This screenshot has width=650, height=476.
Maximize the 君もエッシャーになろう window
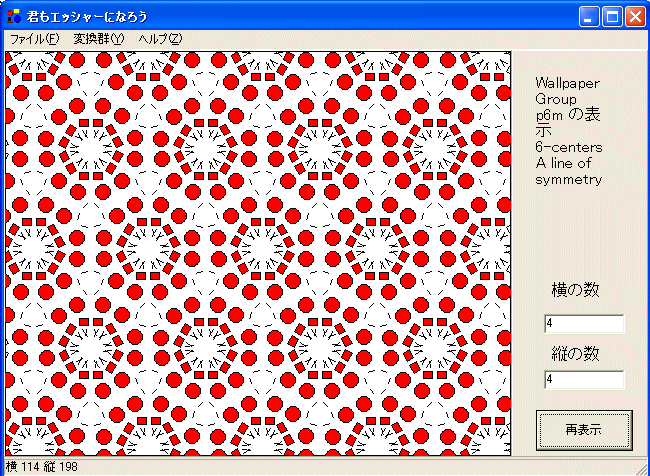[612, 17]
